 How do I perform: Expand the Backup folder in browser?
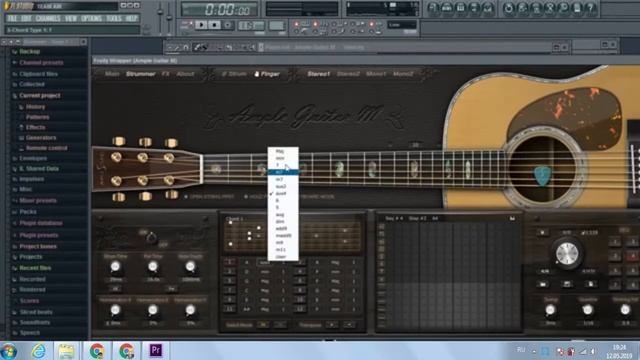click(29, 51)
